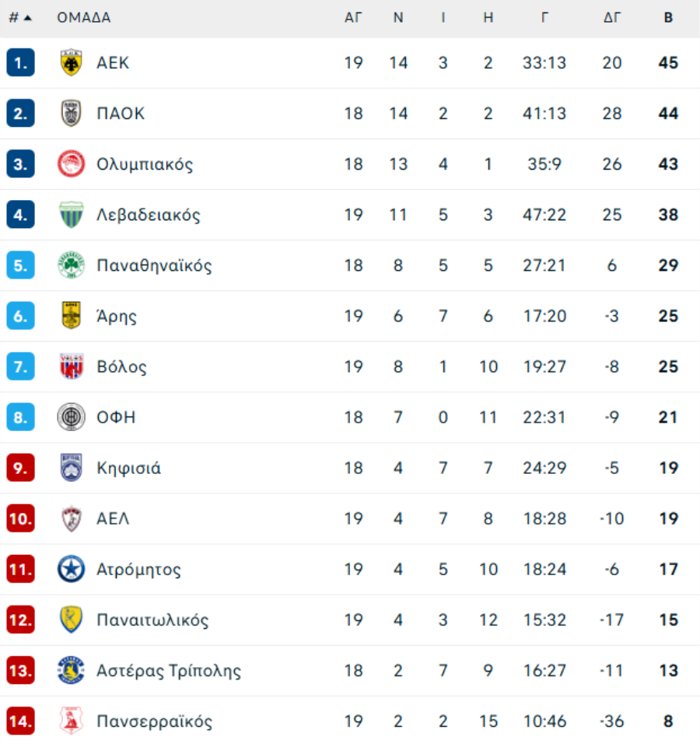Image resolution: width=700 pixels, height=744 pixels.
Task: Click the AEK team crest icon
Action: pyautogui.click(x=71, y=63)
